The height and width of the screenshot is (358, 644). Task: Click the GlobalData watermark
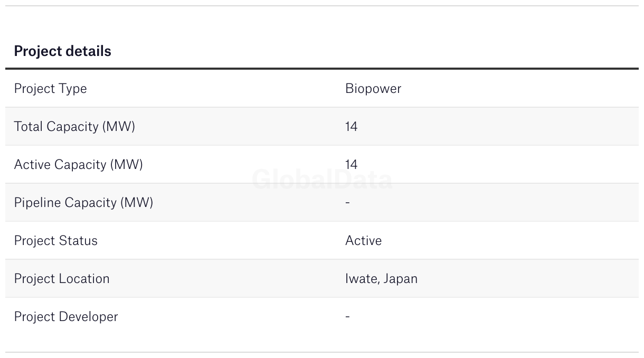(x=322, y=180)
